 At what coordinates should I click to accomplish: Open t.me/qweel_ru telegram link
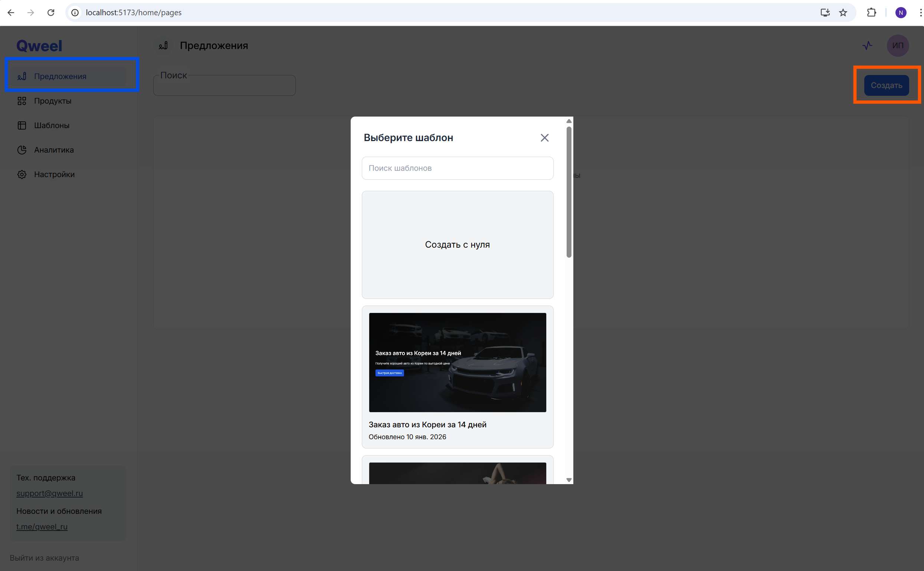tap(42, 526)
